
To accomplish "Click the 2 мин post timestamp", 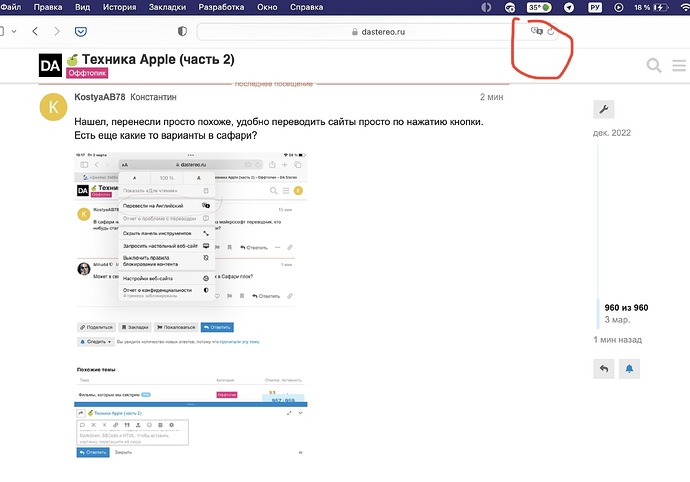I will (491, 97).
